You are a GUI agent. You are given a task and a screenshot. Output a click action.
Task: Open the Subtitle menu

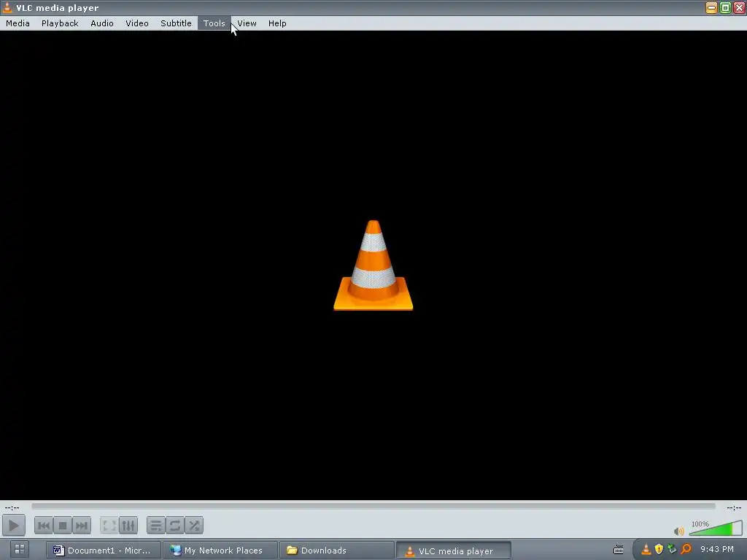(x=176, y=23)
